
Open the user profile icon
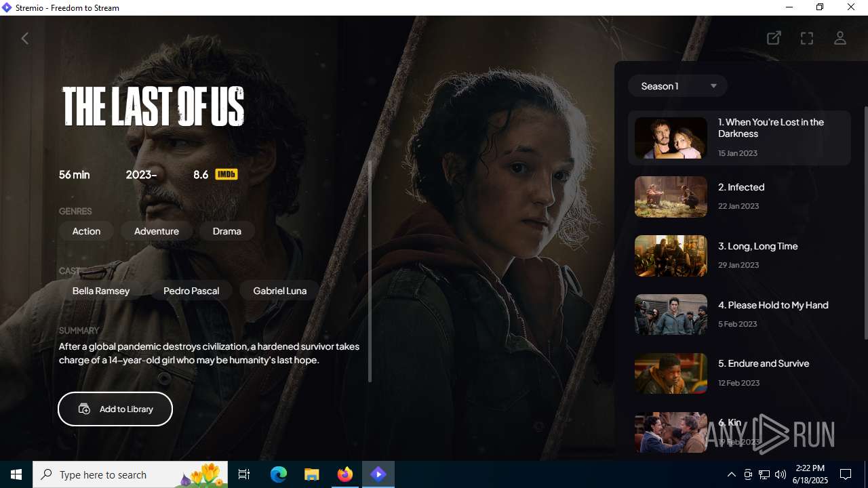pos(840,38)
